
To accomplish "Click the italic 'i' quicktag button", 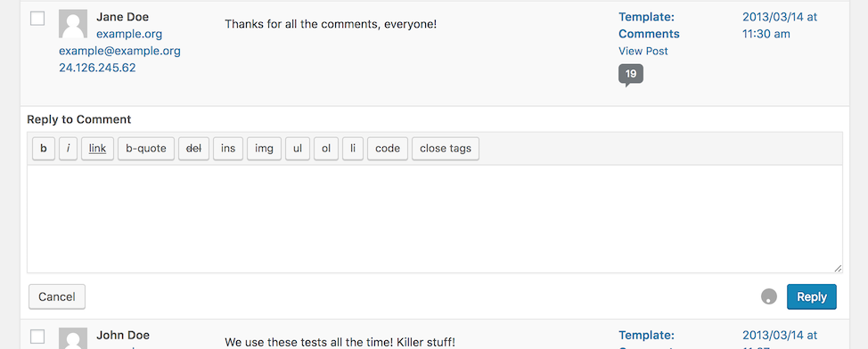I will point(68,149).
